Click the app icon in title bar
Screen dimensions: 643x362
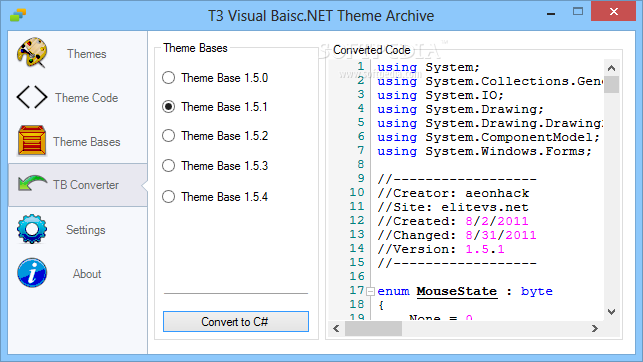point(18,16)
